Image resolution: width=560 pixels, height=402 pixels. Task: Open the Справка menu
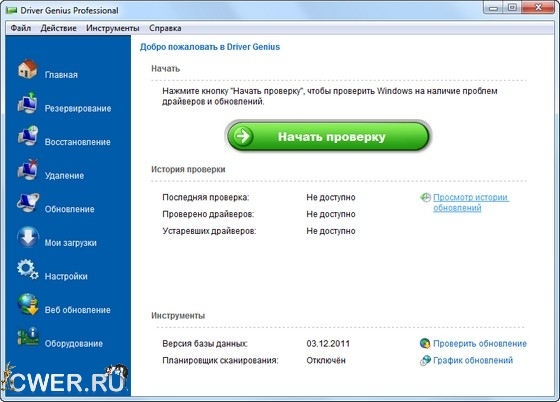pyautogui.click(x=165, y=28)
